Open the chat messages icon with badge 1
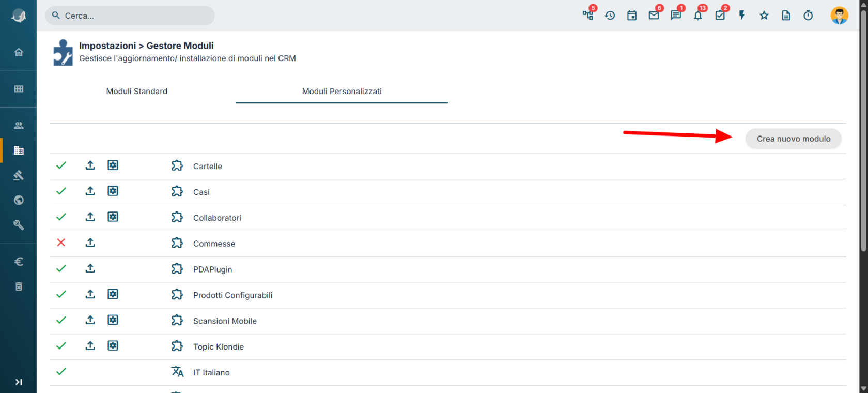This screenshot has width=868, height=393. click(x=676, y=16)
